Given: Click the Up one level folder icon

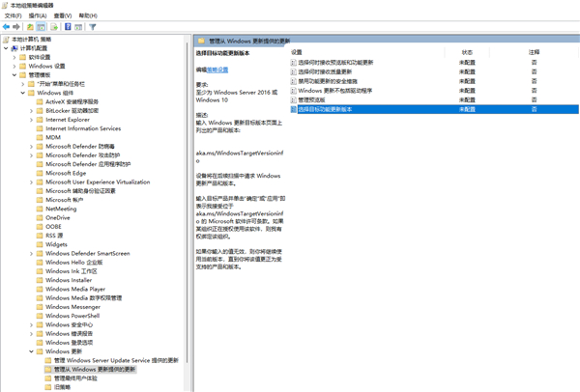Looking at the screenshot, I should [30, 26].
